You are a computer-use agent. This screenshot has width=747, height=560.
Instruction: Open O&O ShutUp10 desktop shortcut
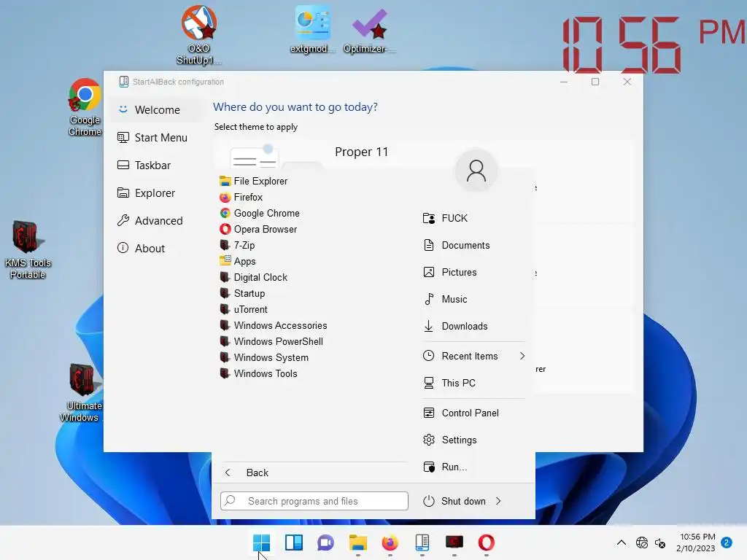[x=198, y=34]
